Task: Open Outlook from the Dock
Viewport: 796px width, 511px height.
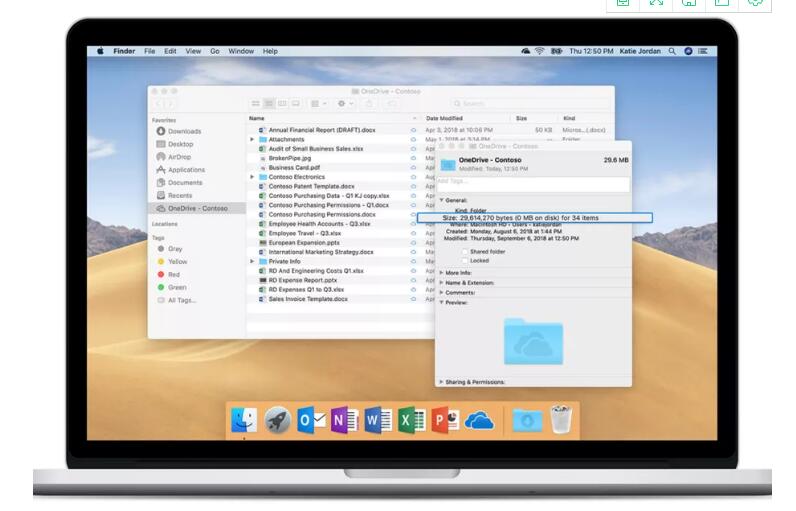Action: (311, 421)
